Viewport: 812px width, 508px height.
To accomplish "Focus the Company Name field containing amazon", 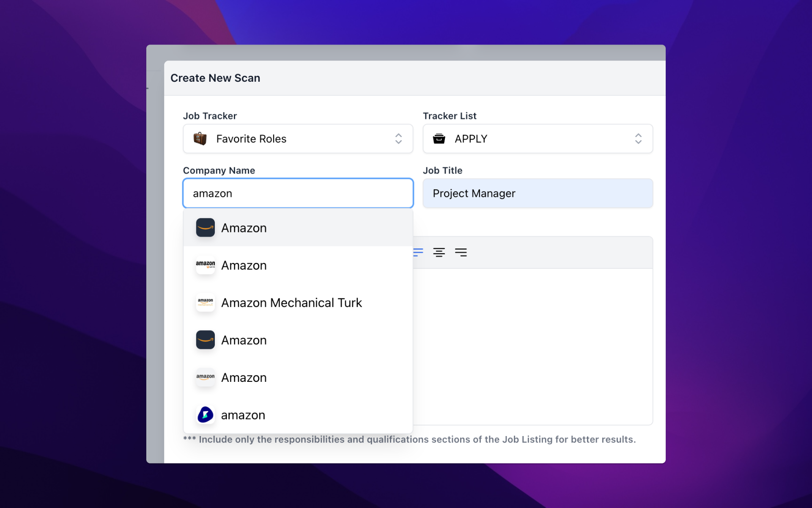I will [298, 193].
